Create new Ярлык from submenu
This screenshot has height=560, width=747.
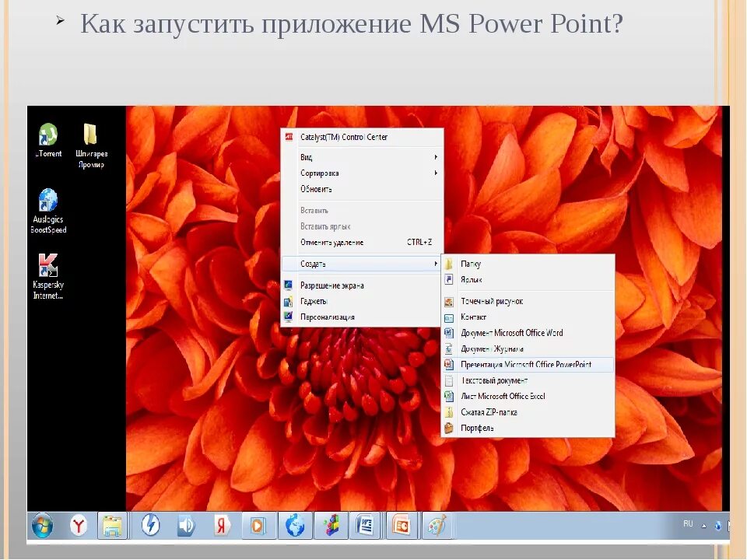528,279
